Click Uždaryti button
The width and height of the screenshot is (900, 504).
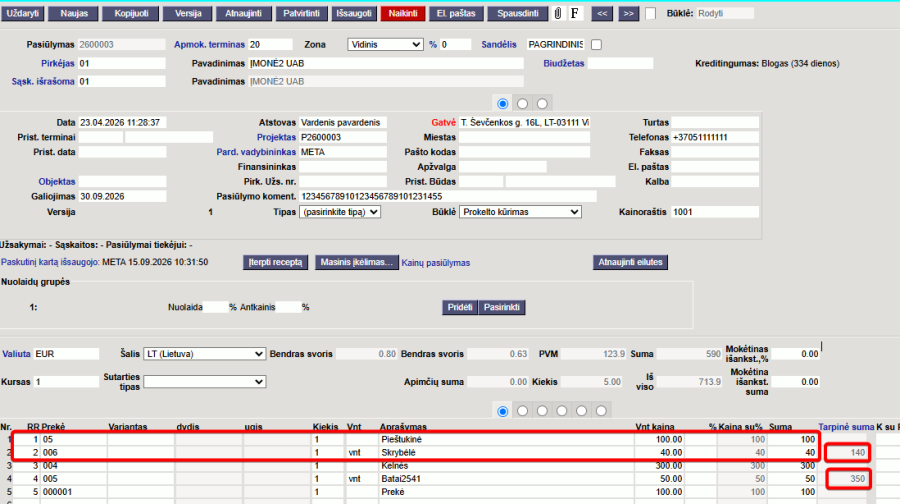point(22,13)
